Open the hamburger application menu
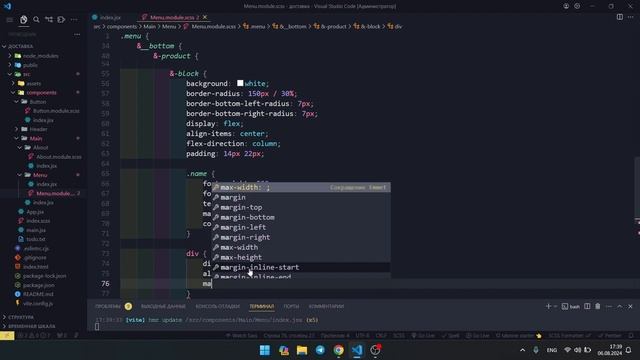 tap(9, 20)
